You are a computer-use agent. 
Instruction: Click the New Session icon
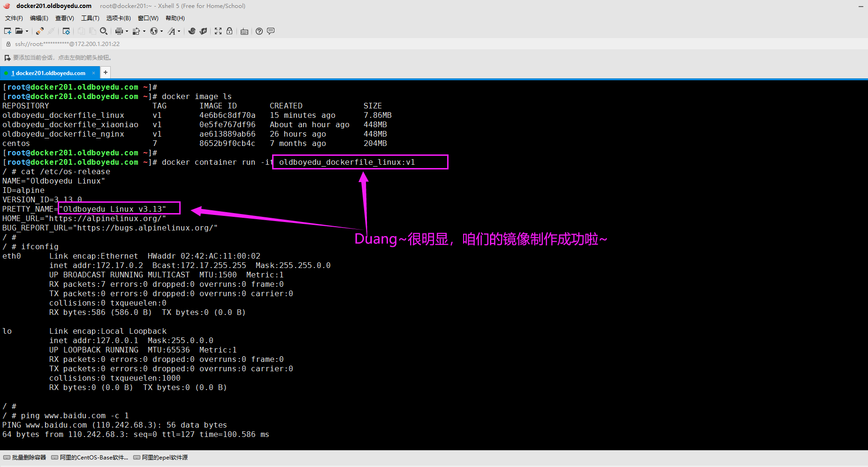click(8, 31)
